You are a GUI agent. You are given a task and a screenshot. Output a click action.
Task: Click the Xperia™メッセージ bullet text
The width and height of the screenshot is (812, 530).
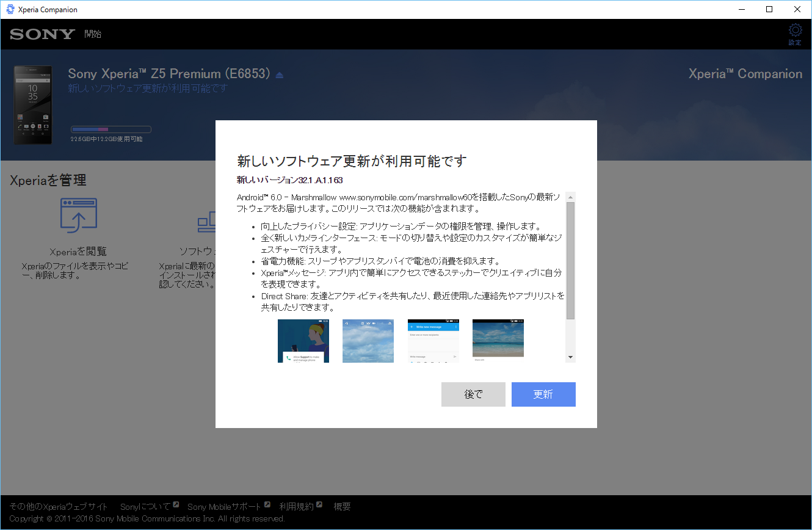point(411,278)
